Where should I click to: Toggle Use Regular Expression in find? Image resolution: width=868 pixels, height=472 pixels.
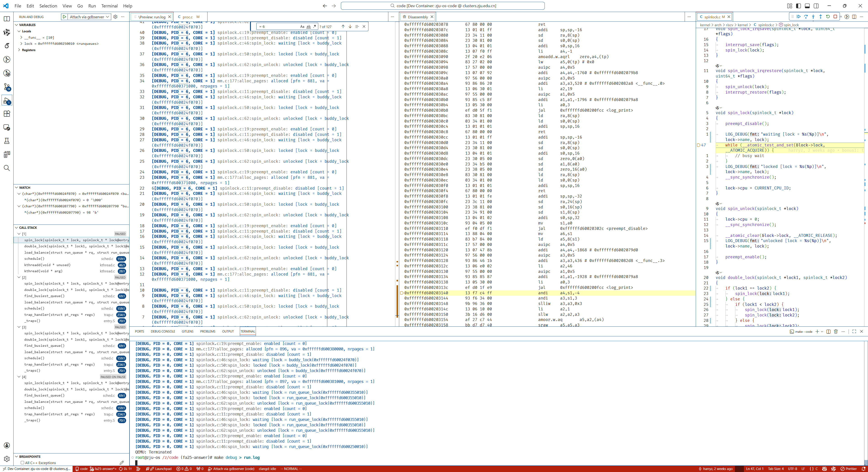[315, 27]
